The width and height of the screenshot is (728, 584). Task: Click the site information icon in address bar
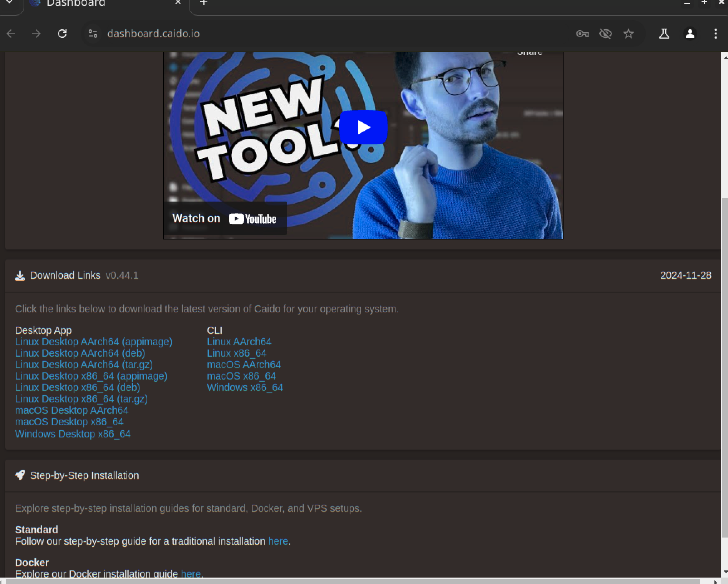coord(93,34)
